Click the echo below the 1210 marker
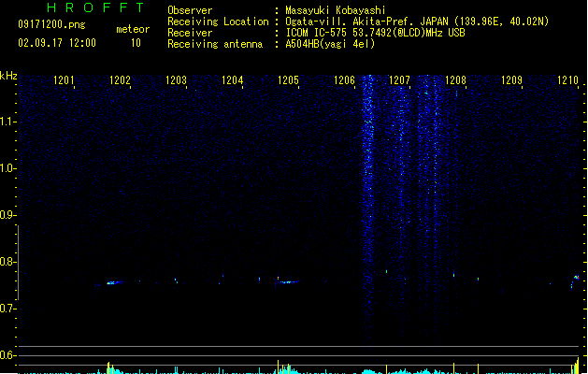 pos(576,278)
